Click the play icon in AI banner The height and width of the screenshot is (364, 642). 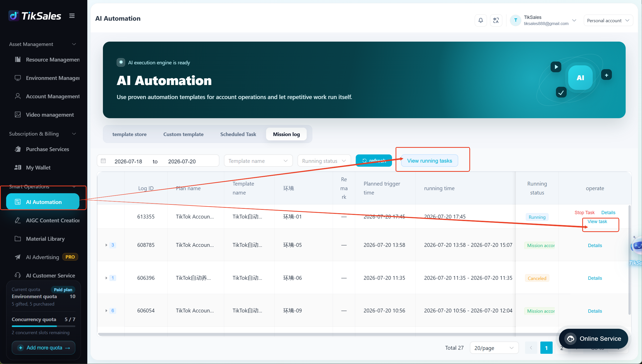[x=556, y=67]
